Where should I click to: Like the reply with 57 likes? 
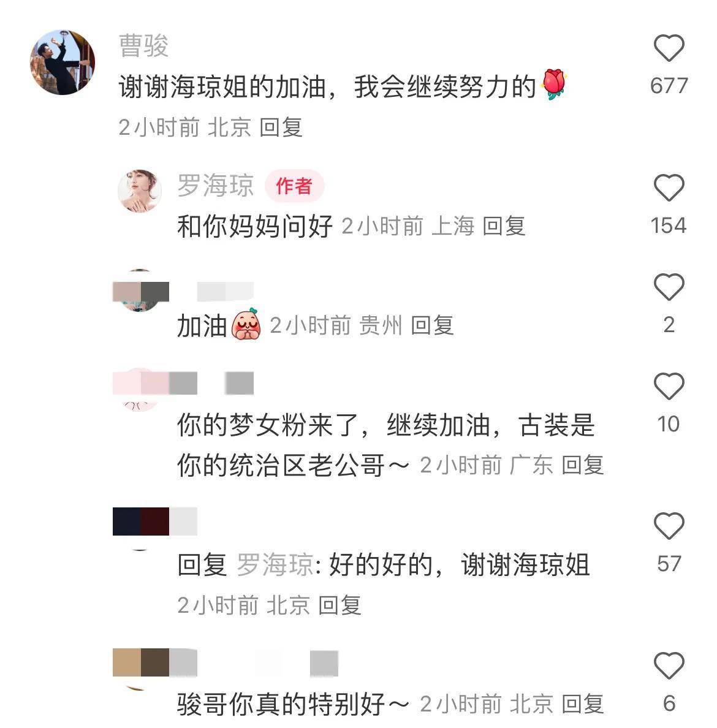(669, 526)
